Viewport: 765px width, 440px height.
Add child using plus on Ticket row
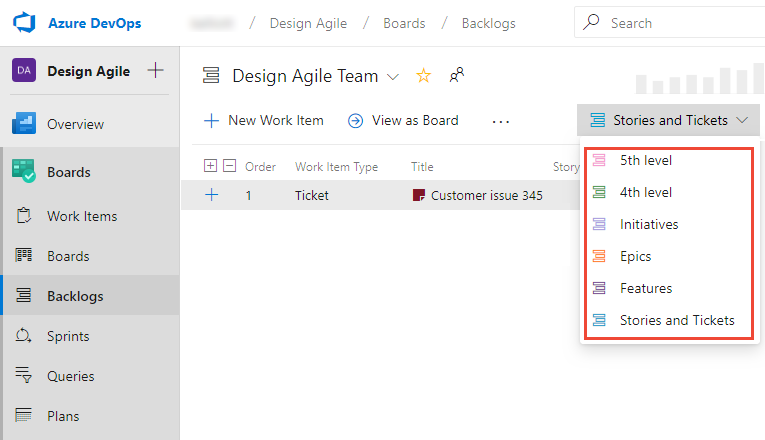[211, 195]
